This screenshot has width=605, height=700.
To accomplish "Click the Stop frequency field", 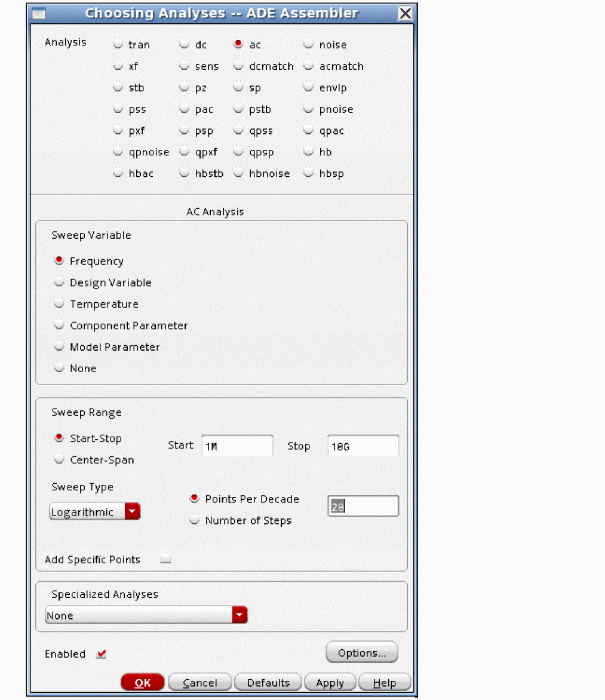I will click(x=363, y=446).
